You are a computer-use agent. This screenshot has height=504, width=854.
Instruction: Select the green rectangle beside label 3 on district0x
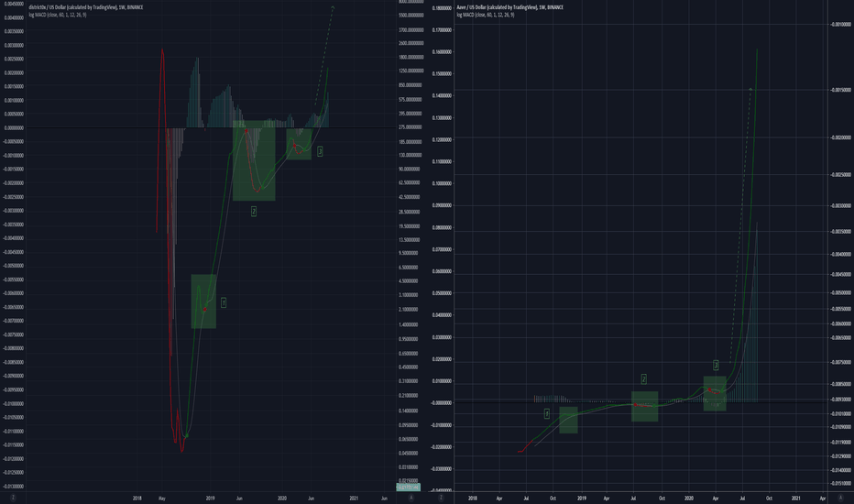click(x=299, y=145)
